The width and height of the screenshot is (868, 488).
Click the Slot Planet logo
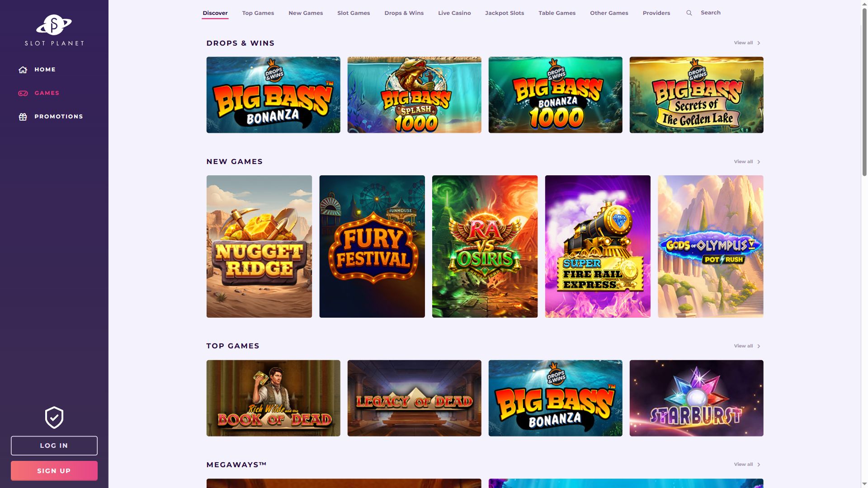54,30
